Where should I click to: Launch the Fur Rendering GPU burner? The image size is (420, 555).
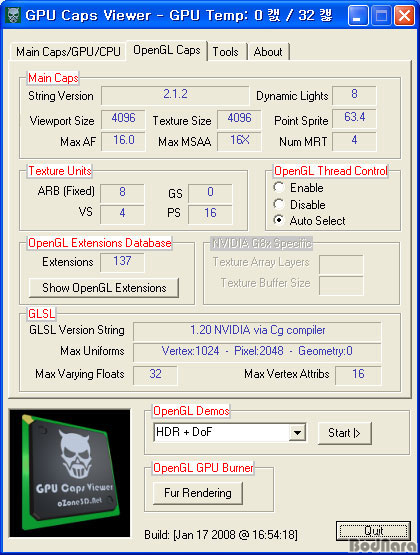pos(198,493)
